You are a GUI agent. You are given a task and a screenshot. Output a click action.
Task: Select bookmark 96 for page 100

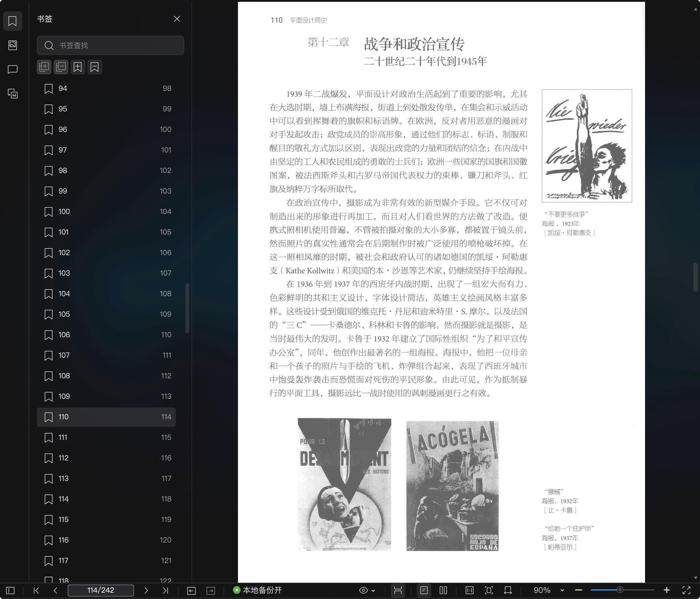[106, 130]
